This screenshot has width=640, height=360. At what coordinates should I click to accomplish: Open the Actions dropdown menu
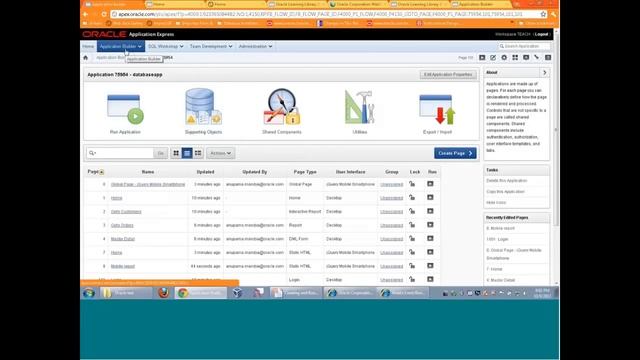click(221, 153)
